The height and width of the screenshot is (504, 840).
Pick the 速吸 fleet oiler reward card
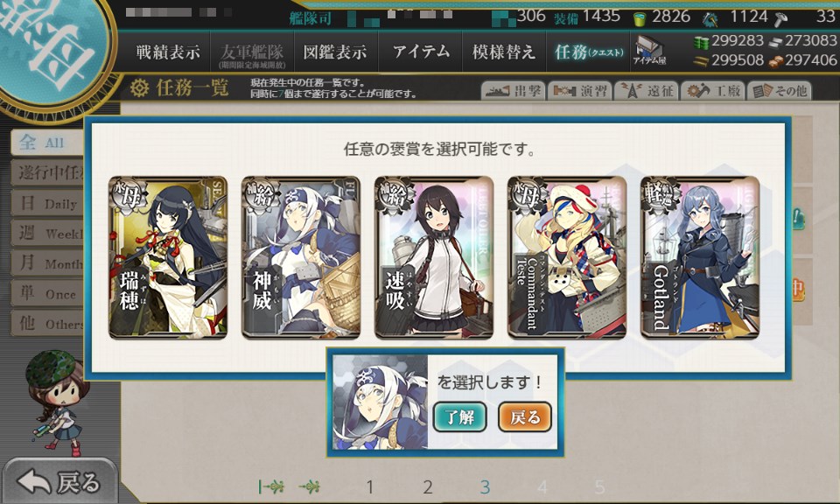pyautogui.click(x=433, y=257)
